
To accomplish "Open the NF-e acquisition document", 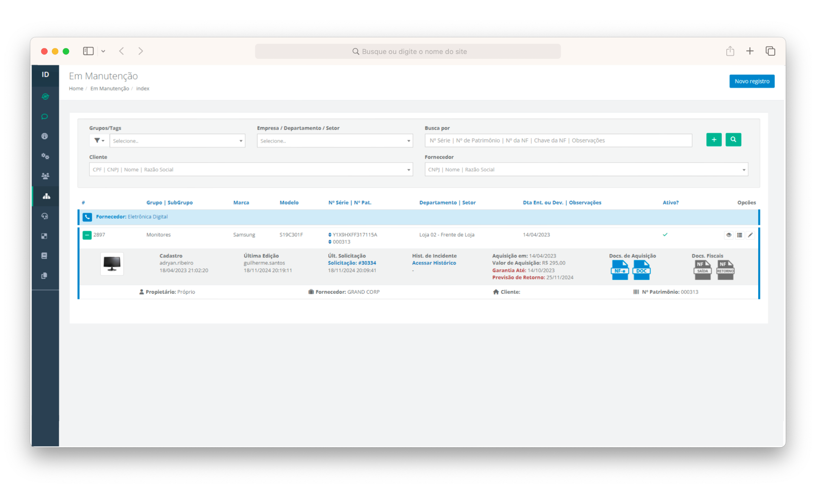I will (x=620, y=270).
